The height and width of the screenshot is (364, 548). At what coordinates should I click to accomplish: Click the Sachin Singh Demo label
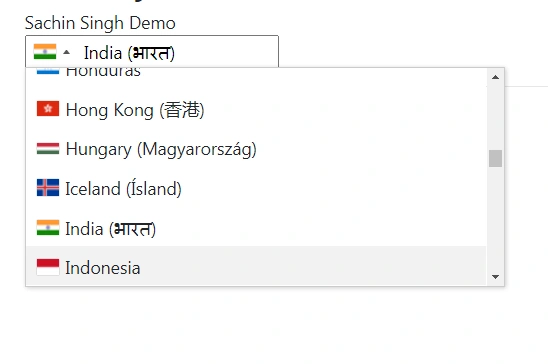(x=100, y=23)
